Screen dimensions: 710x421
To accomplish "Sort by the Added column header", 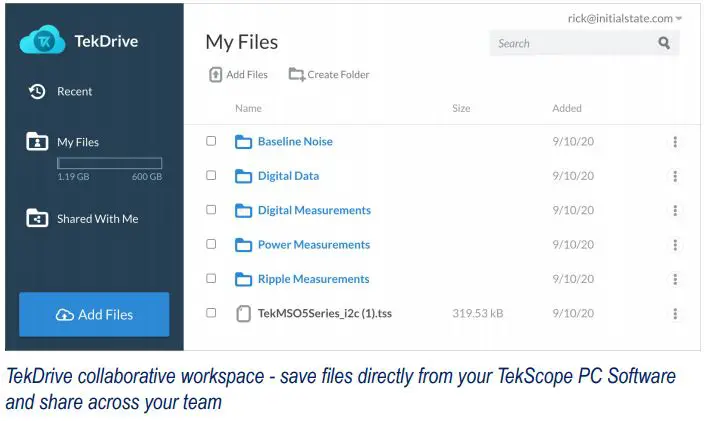I will [x=567, y=108].
